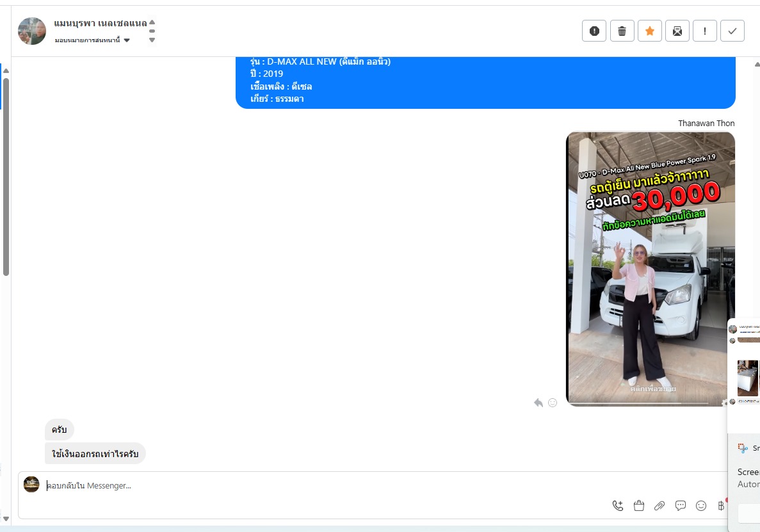Open saved replies chat bubble icon
This screenshot has width=760, height=532.
(681, 506)
